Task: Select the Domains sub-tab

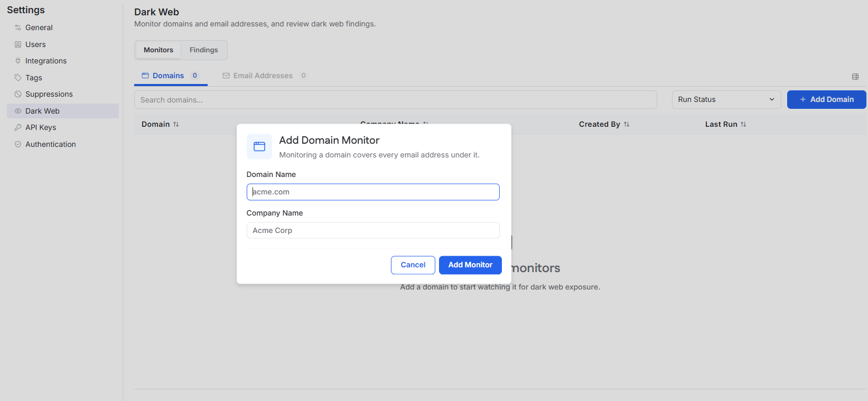Action: pos(171,76)
